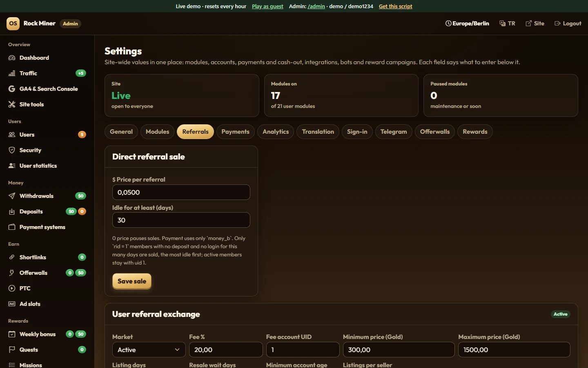Click the Traffic bar chart icon
The height and width of the screenshot is (368, 588).
[x=12, y=73]
